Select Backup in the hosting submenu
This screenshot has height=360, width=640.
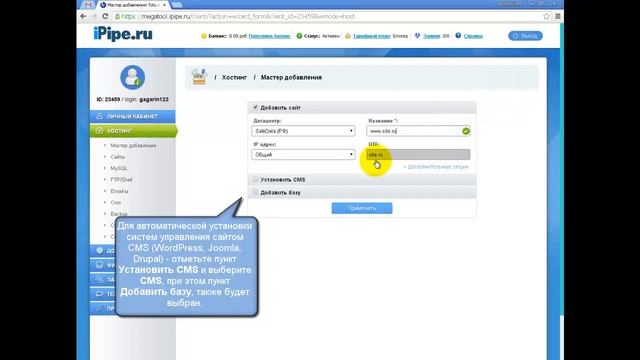[x=119, y=214]
